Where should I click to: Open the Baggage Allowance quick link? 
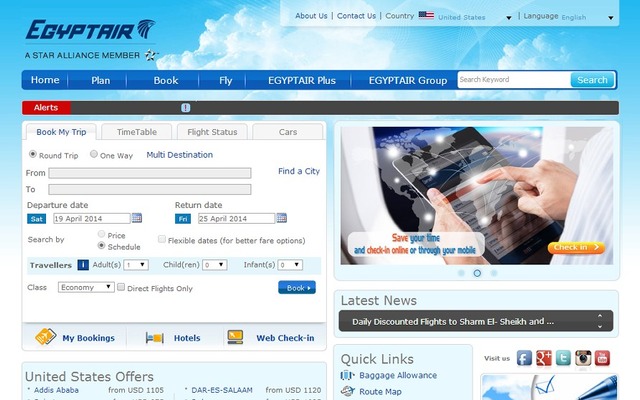tap(398, 375)
